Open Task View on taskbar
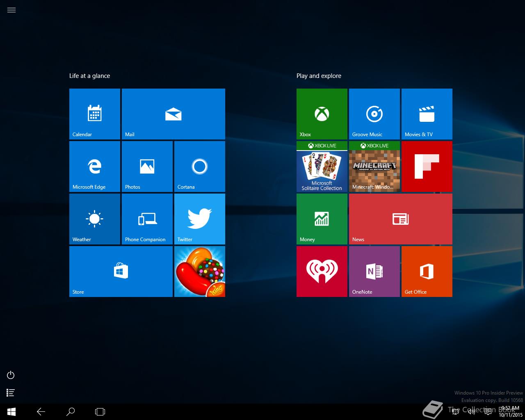The width and height of the screenshot is (525, 420). point(100,412)
